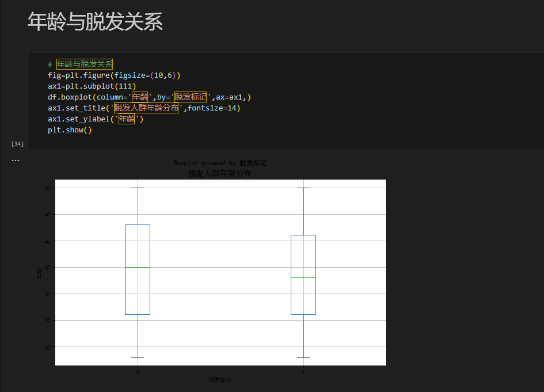Viewport: 544px width, 392px height.
Task: Click the 'plt.show()' code line
Action: pyautogui.click(x=70, y=130)
